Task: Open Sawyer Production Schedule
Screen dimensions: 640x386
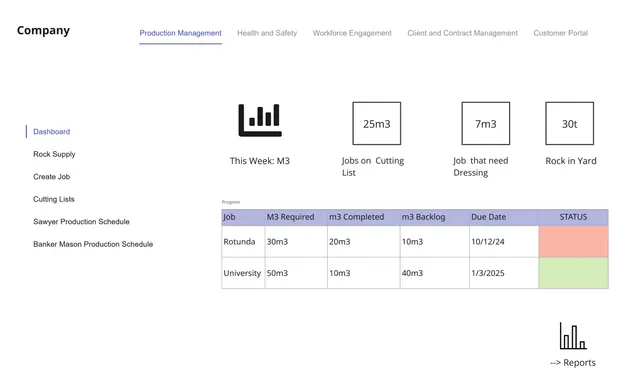Action: click(81, 222)
